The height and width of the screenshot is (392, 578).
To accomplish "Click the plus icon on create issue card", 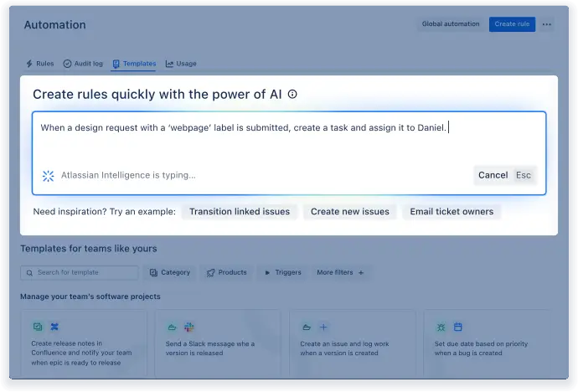I will [x=323, y=328].
